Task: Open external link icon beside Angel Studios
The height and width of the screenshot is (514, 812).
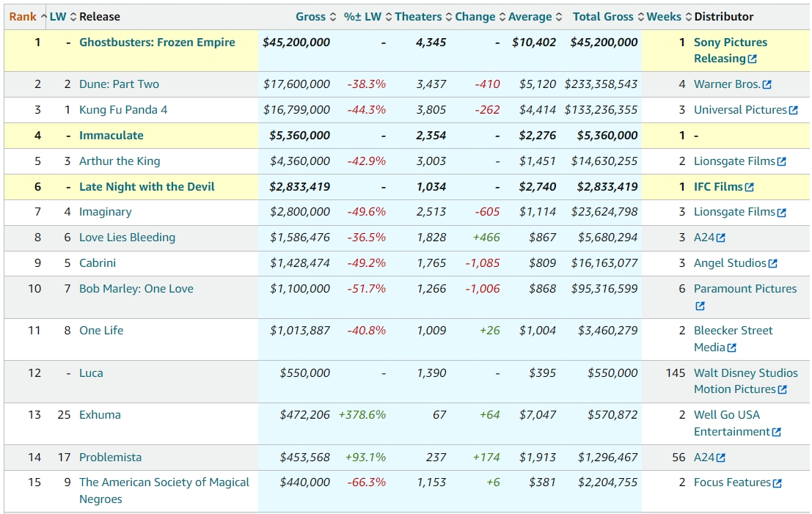Action: coord(772,263)
